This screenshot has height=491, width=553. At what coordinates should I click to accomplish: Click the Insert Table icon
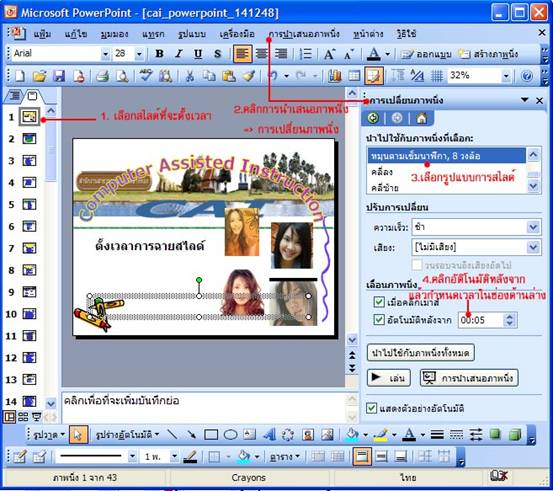pos(354,75)
